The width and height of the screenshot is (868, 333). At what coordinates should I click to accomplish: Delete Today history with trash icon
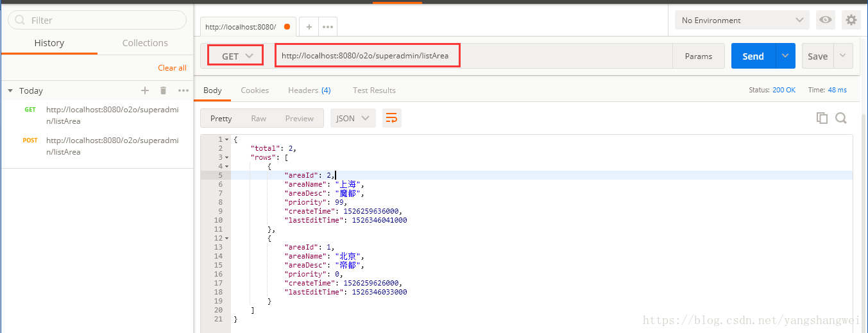click(x=164, y=90)
